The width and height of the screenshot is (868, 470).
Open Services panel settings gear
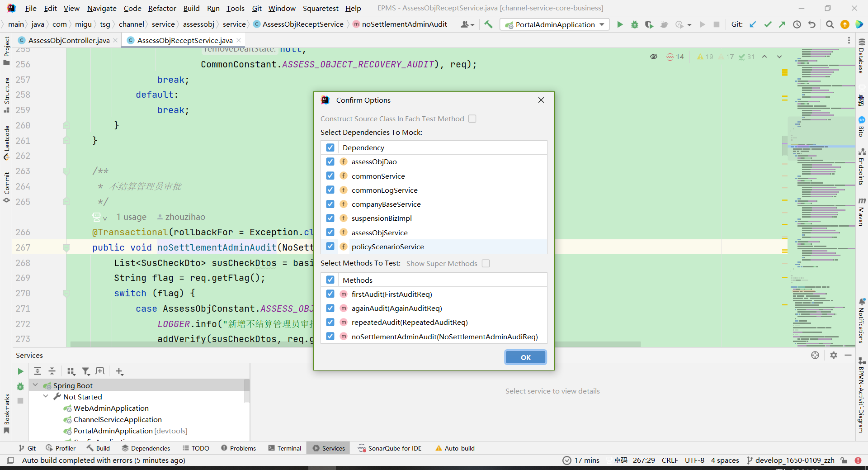click(x=833, y=355)
